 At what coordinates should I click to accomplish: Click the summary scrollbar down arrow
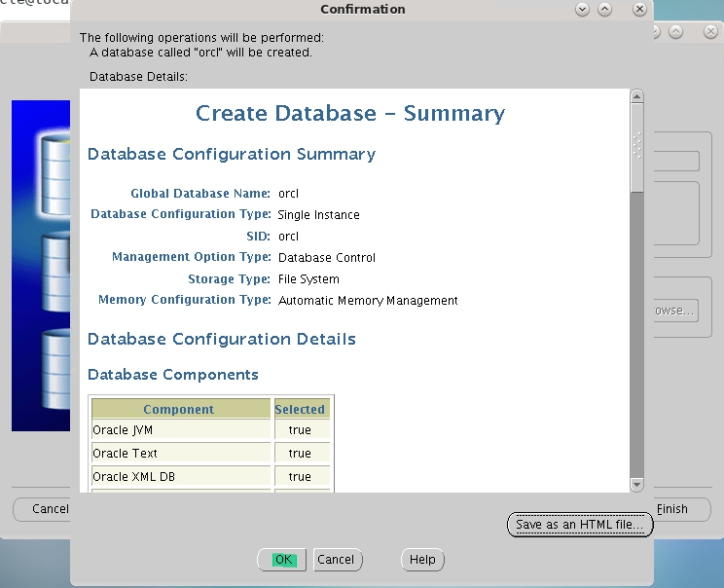click(x=636, y=485)
